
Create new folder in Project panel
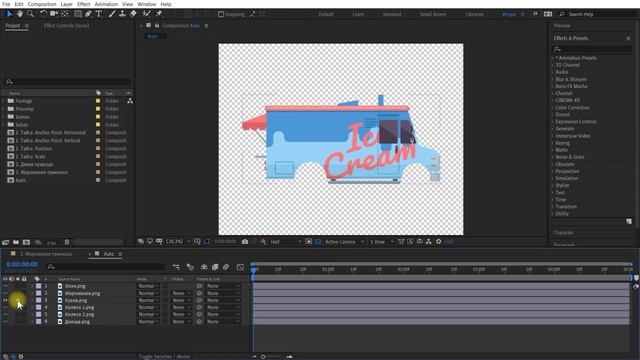[16, 242]
